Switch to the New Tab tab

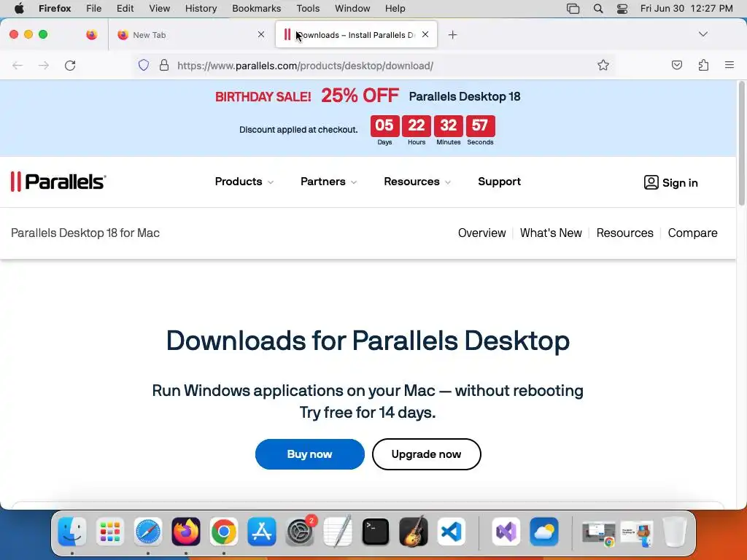tap(190, 35)
